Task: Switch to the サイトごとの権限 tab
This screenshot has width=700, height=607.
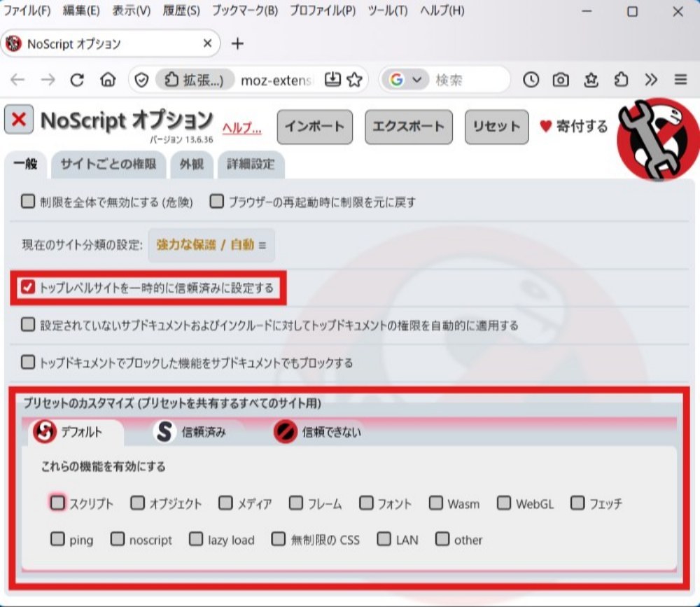Action: pos(108,165)
